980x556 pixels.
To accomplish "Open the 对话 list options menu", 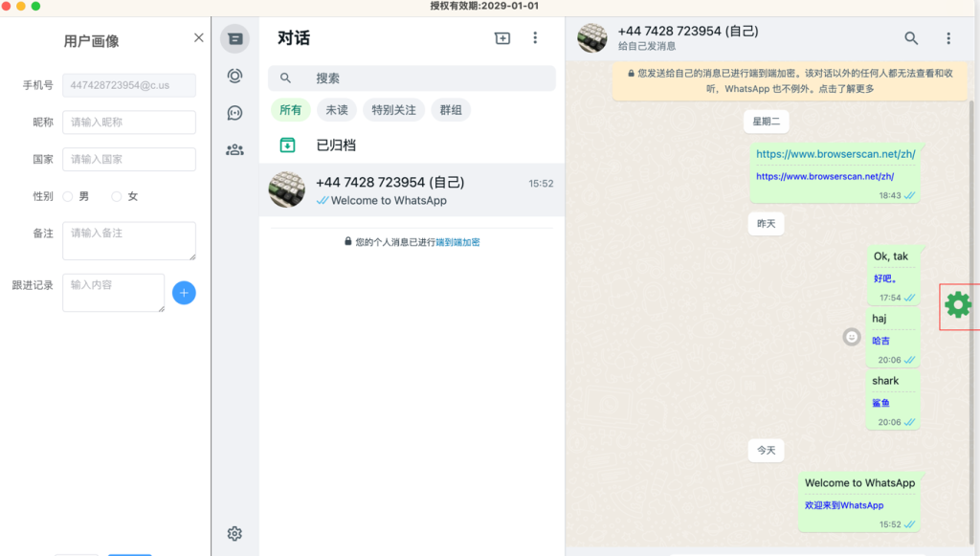I will click(535, 38).
